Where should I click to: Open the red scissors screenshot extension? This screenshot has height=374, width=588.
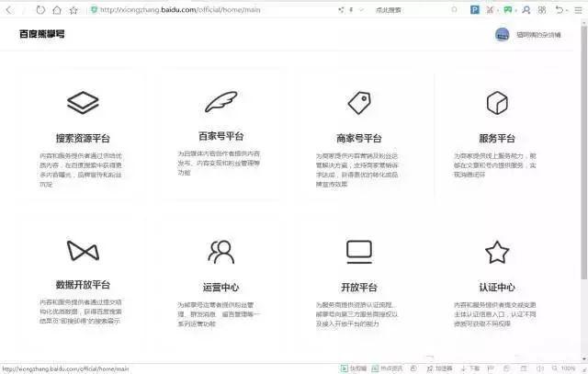click(490, 10)
